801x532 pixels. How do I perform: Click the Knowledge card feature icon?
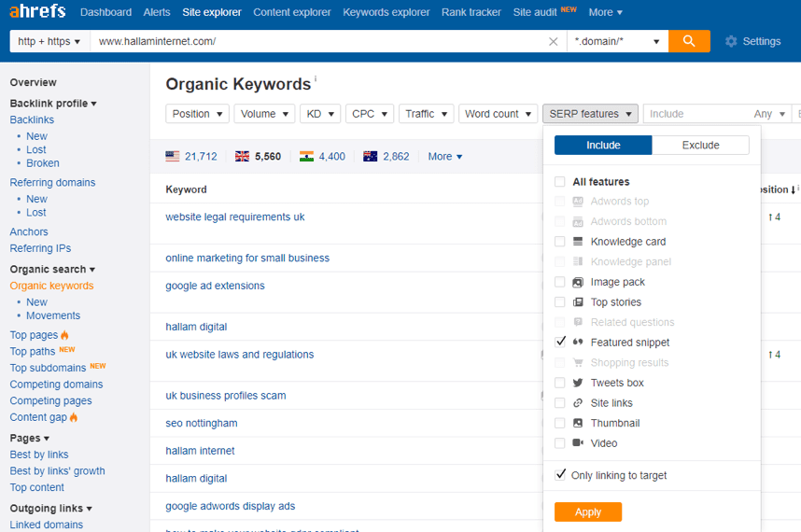578,241
